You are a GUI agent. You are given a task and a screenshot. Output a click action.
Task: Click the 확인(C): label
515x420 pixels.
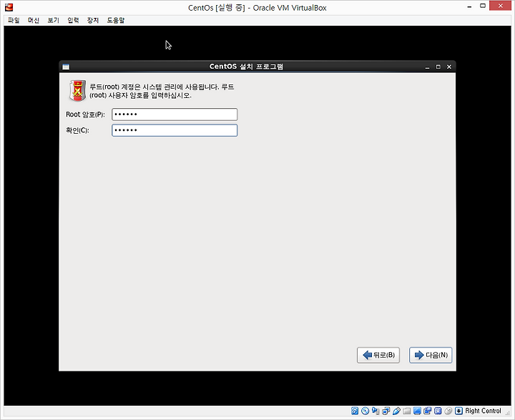pos(77,130)
